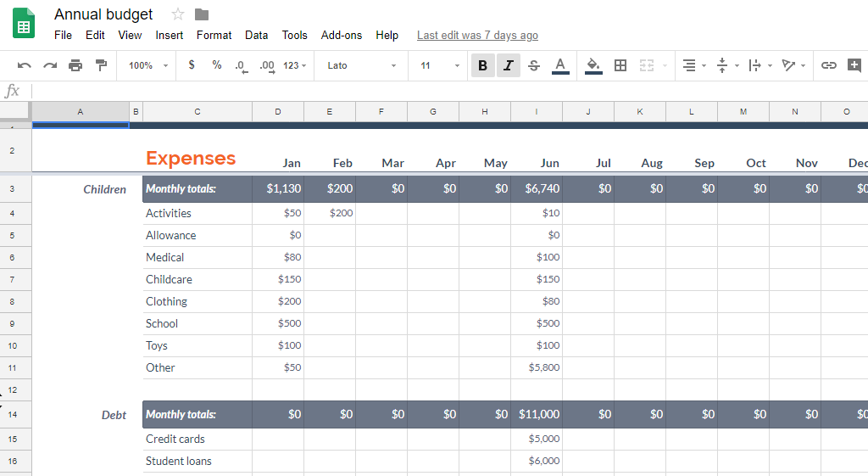Format as currency with dollar icon
The image size is (868, 476).
tap(192, 65)
